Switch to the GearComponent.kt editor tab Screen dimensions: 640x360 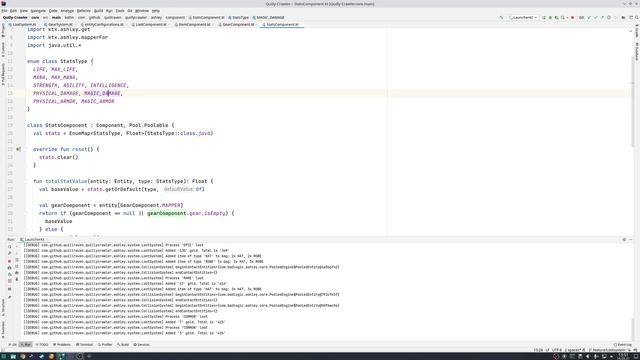click(237, 24)
